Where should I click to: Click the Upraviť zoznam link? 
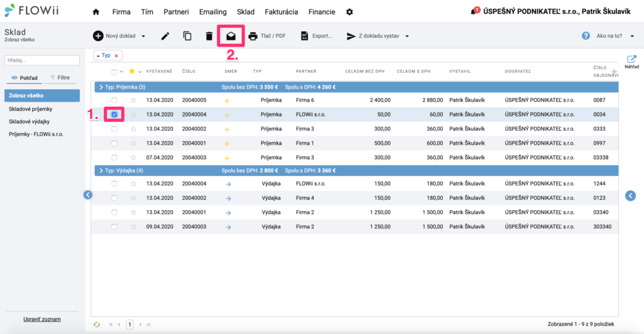[42, 319]
